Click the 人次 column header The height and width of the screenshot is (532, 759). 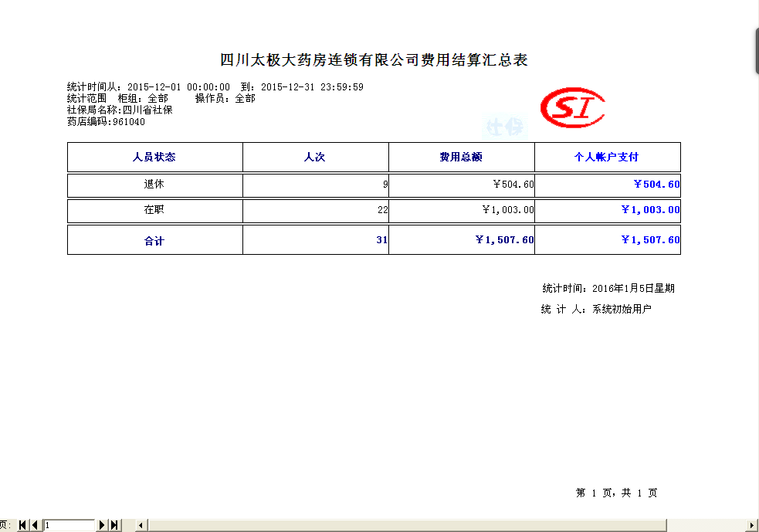click(x=314, y=157)
